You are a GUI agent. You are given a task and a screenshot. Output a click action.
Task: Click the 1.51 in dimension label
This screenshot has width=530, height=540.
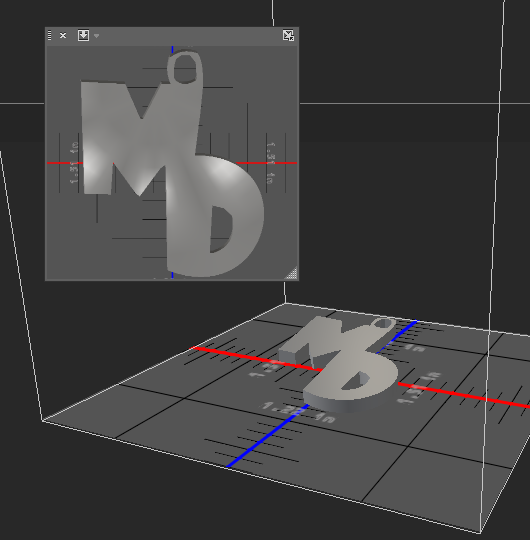pos(419,387)
